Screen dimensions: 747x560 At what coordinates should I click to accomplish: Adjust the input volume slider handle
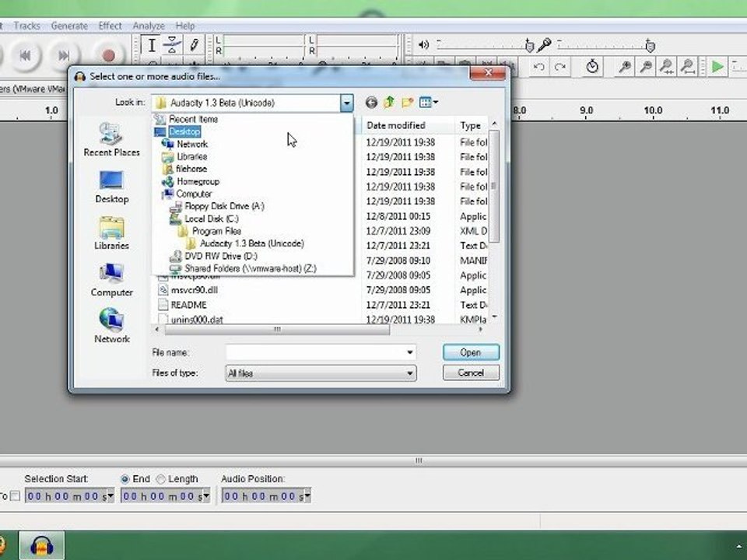point(650,46)
